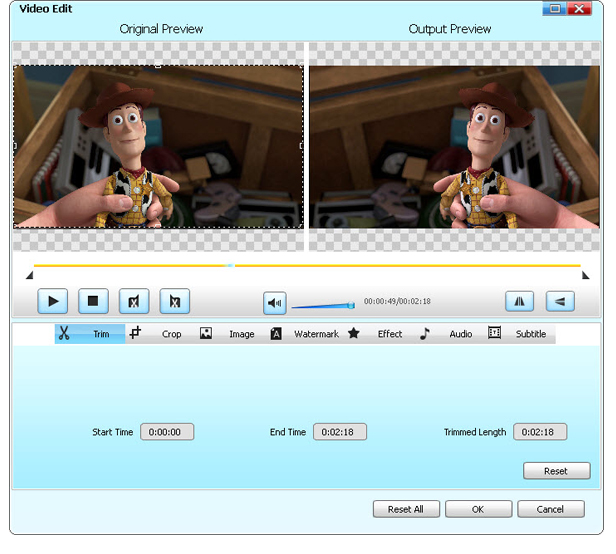Click the Play button
This screenshot has width=616, height=554.
click(x=53, y=301)
